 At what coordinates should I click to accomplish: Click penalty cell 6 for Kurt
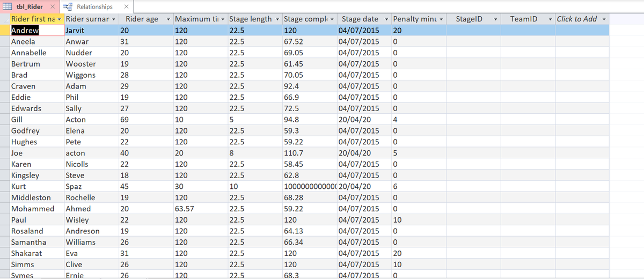click(x=419, y=186)
